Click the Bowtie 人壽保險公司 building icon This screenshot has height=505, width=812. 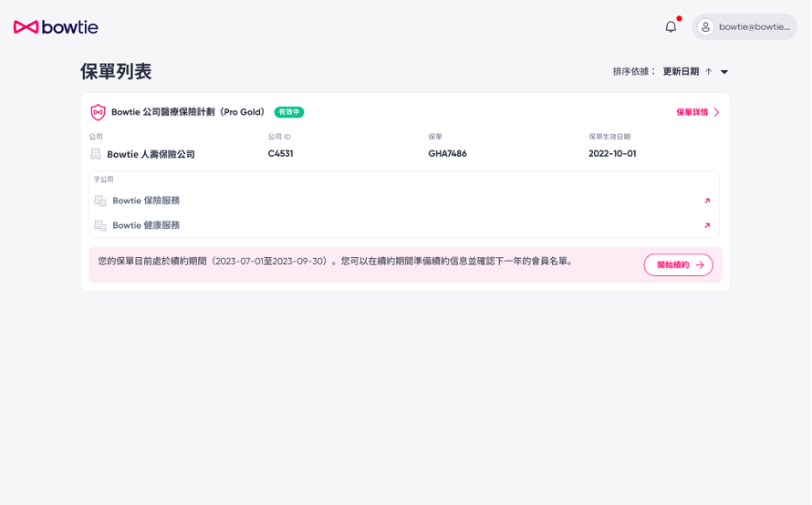pyautogui.click(x=96, y=154)
